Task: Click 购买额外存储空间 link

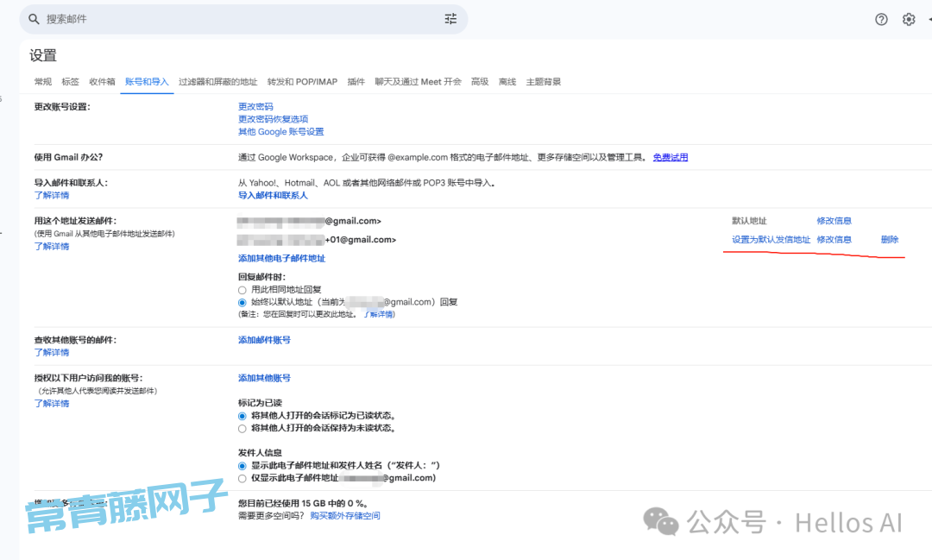Action: pyautogui.click(x=345, y=516)
